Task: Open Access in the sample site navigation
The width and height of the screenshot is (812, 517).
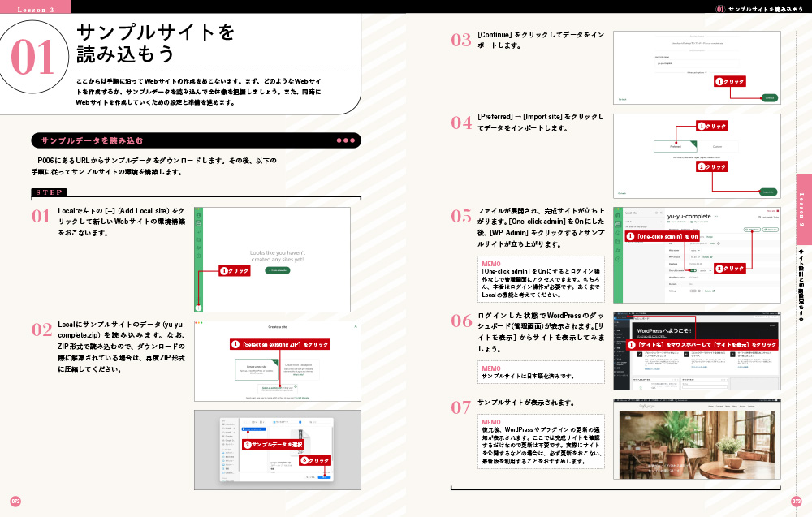Action: click(x=743, y=407)
